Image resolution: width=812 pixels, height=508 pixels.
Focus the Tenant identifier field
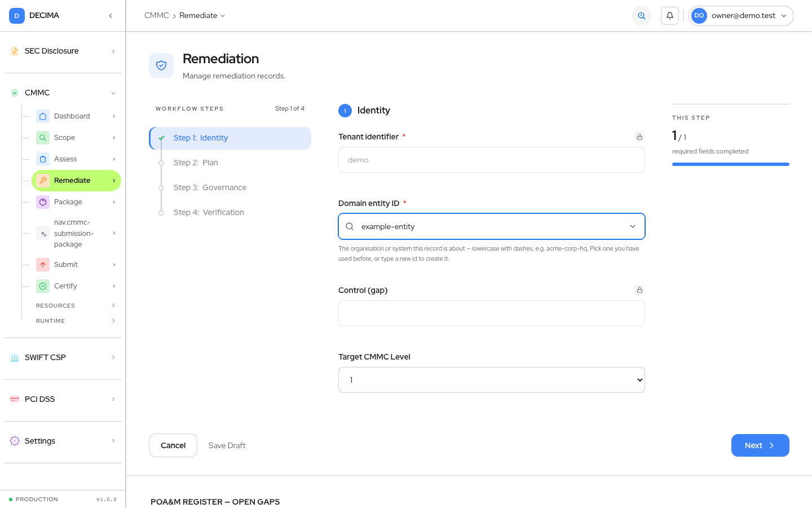click(492, 160)
